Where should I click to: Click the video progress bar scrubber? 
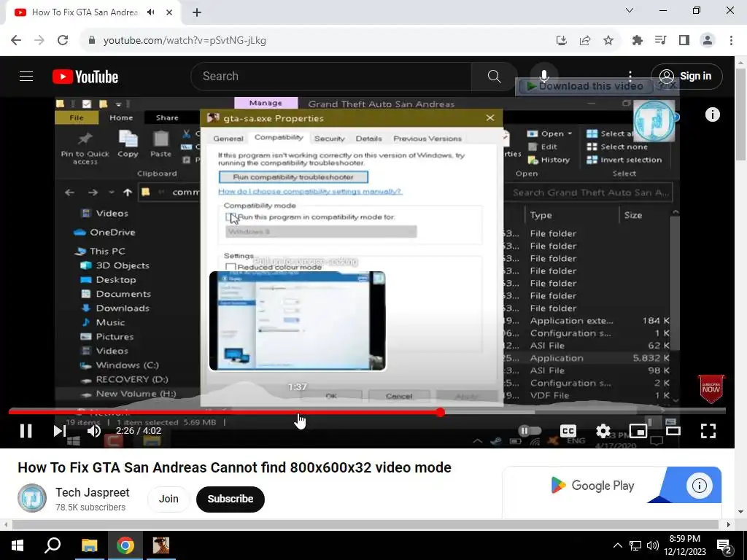pos(440,413)
